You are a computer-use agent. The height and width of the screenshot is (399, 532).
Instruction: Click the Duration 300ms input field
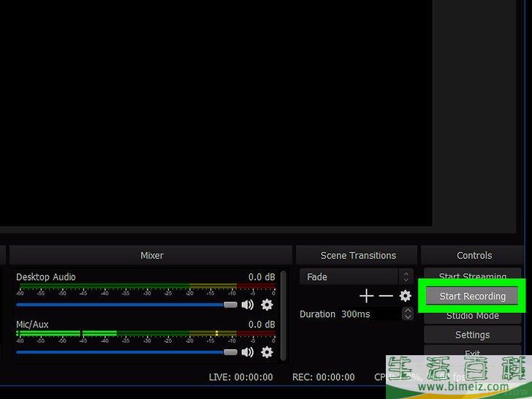(369, 314)
